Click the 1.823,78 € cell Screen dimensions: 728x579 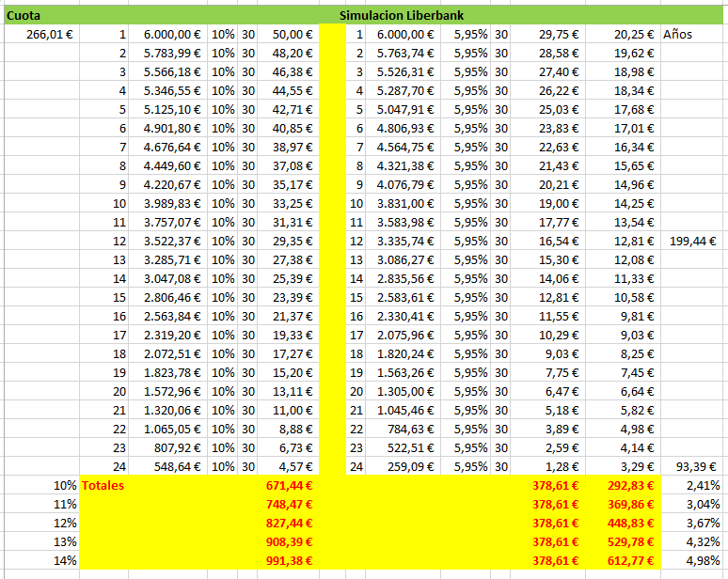(167, 372)
